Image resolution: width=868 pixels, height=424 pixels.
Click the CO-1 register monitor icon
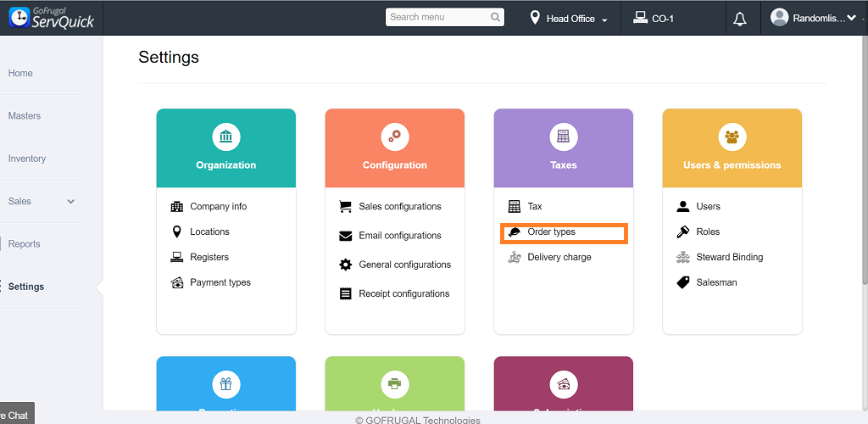[640, 18]
